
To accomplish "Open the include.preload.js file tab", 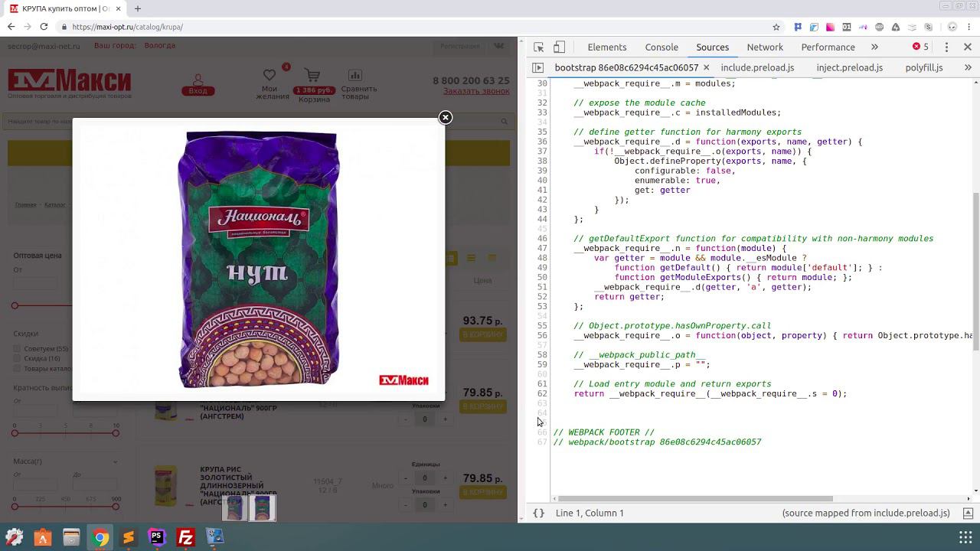I will (757, 67).
